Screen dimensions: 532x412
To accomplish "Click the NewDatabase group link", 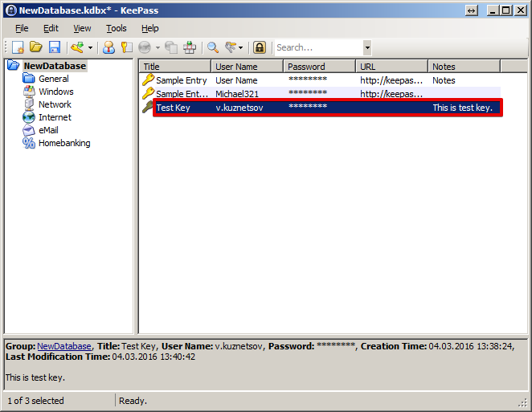I will point(64,345).
